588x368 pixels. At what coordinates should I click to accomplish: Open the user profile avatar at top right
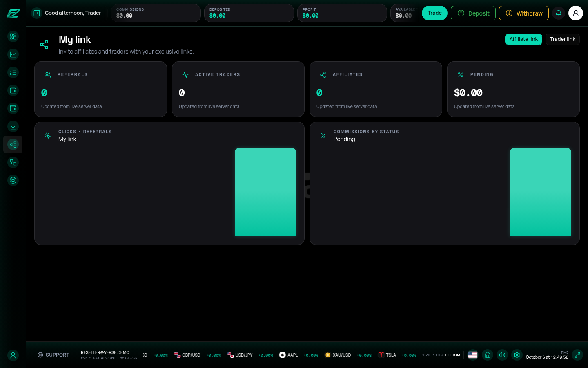pyautogui.click(x=576, y=13)
